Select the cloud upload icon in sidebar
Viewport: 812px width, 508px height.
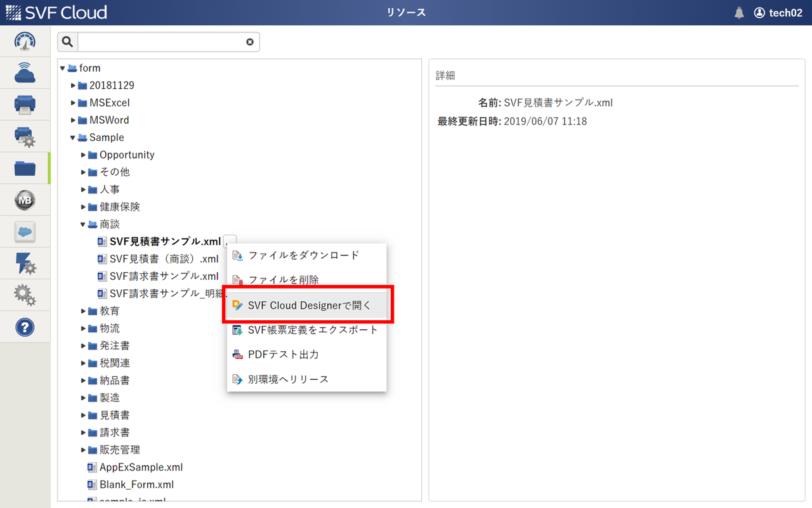(x=25, y=72)
